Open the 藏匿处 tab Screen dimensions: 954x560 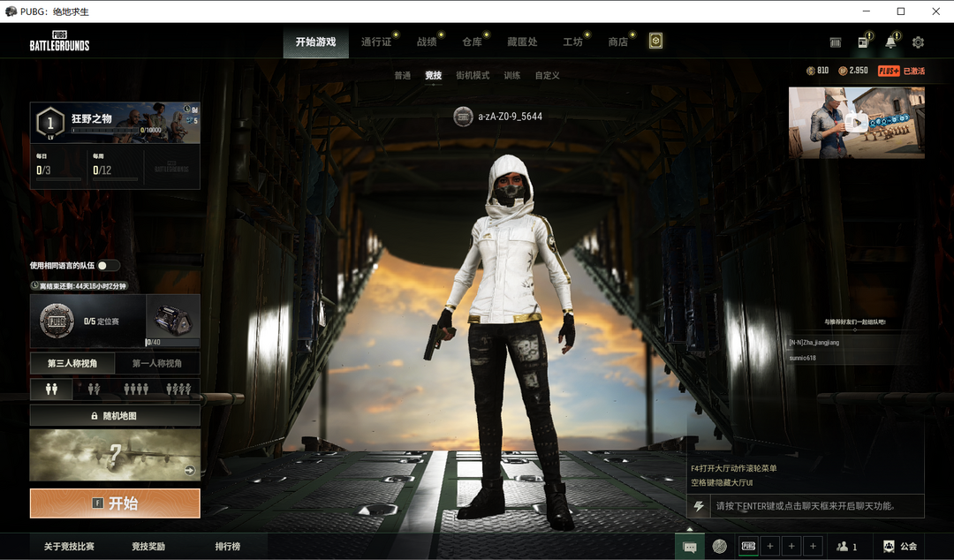pyautogui.click(x=523, y=42)
